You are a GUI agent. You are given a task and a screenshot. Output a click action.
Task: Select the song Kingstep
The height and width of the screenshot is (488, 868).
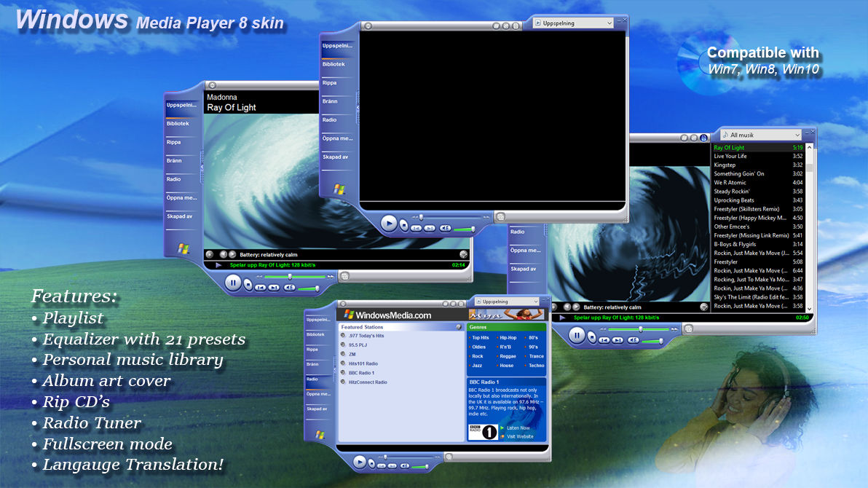point(758,165)
